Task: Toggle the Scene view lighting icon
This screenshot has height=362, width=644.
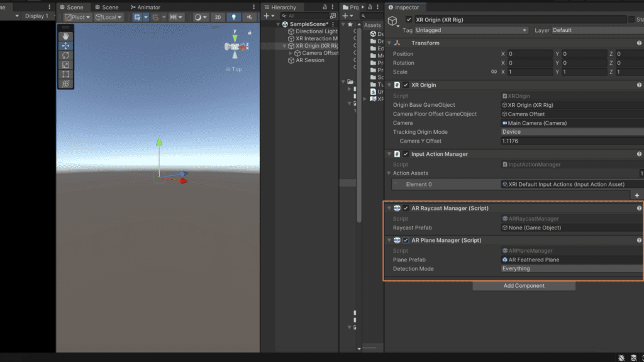Action: click(233, 17)
